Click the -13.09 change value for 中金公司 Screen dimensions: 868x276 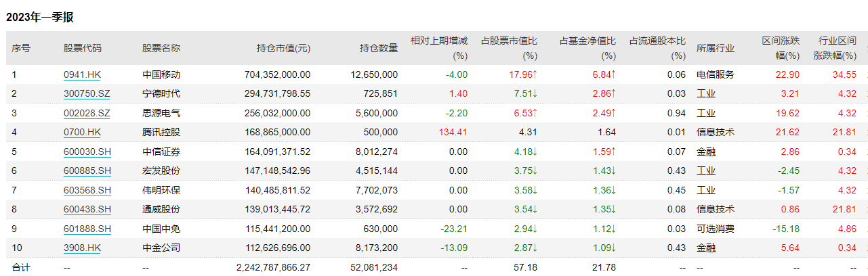pos(454,248)
